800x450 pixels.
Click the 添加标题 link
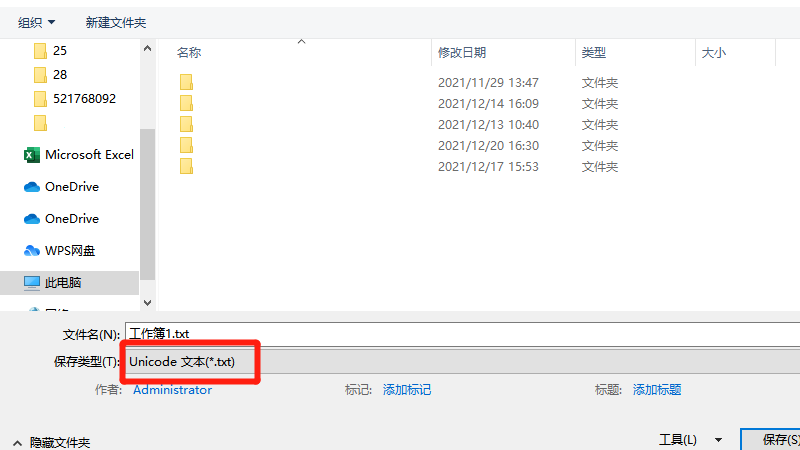click(x=657, y=390)
